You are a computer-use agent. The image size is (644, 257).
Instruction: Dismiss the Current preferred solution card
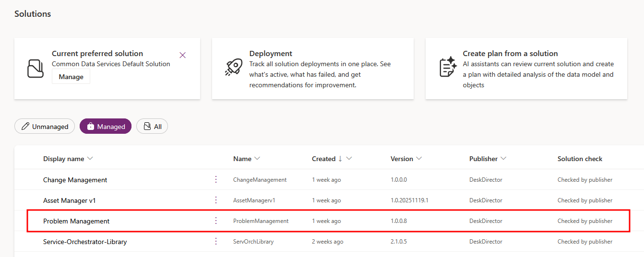182,55
